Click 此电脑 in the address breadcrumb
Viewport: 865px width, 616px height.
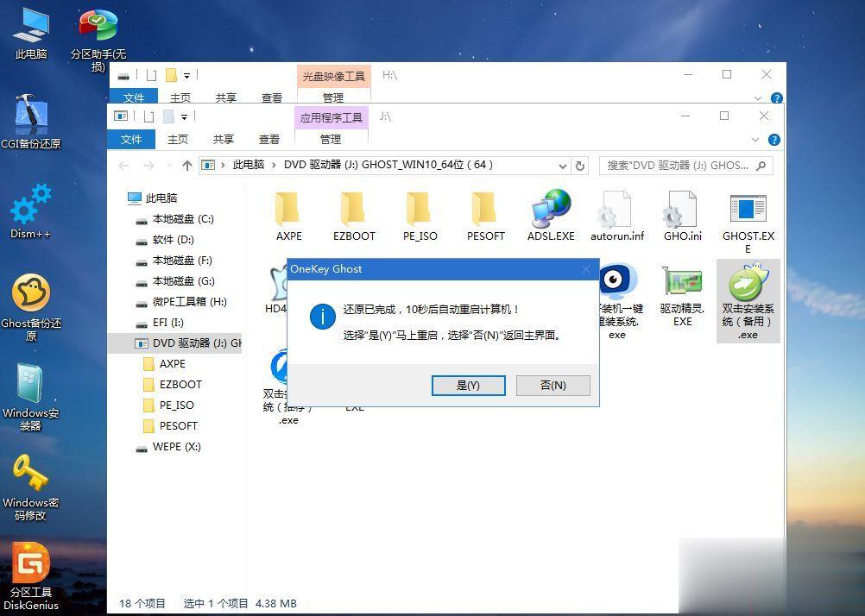point(249,165)
